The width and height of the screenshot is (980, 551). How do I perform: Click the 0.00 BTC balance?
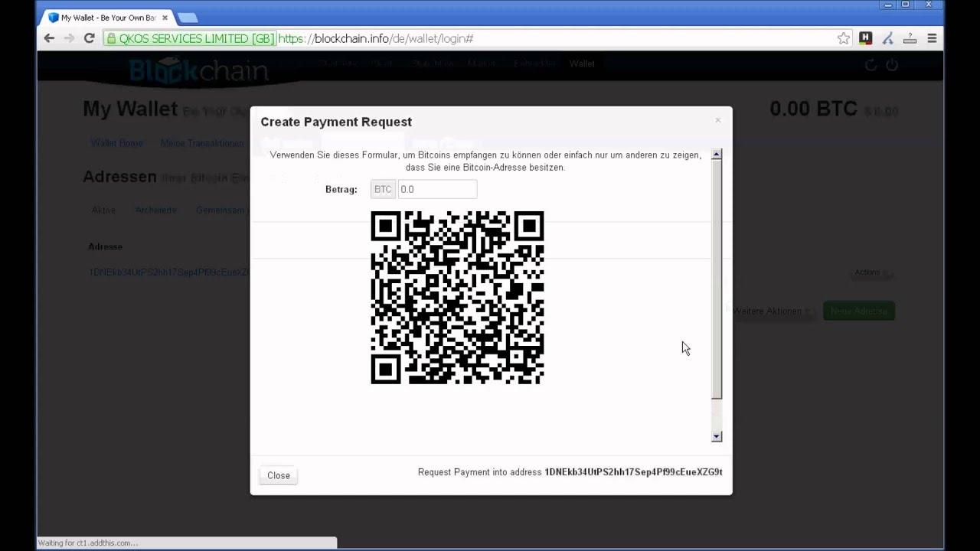813,109
